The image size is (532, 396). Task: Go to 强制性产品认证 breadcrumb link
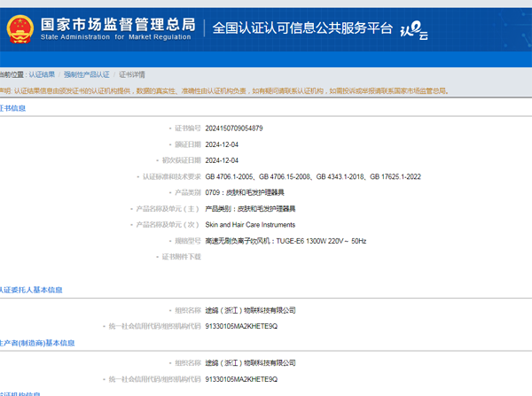pyautogui.click(x=87, y=74)
